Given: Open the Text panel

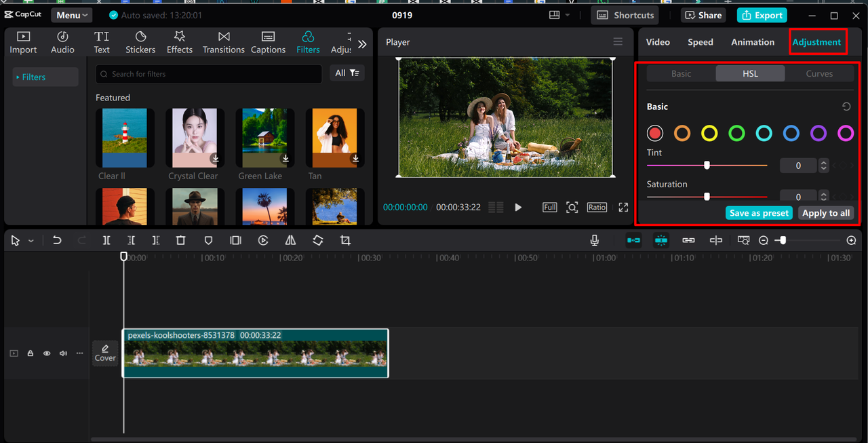Looking at the screenshot, I should tap(102, 42).
